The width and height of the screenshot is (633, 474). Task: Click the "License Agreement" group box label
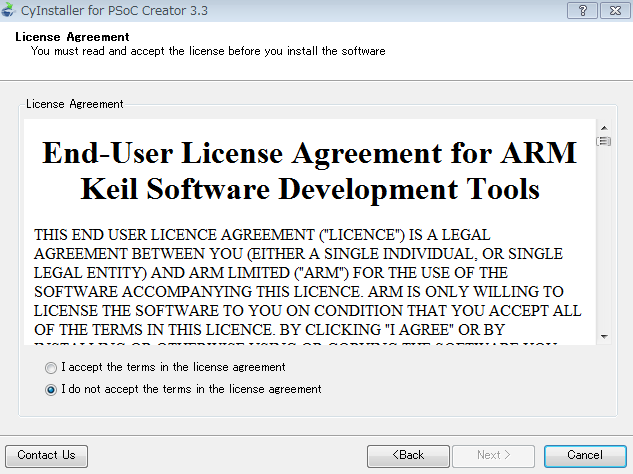coord(75,104)
